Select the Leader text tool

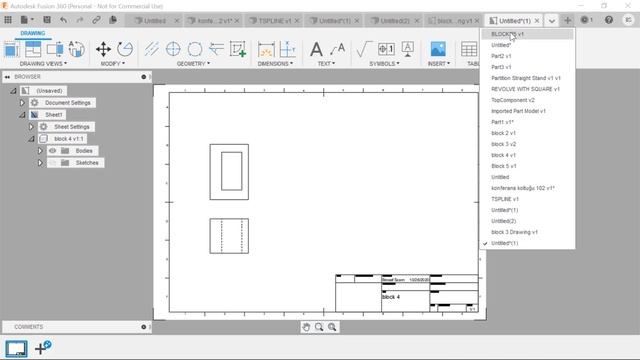338,49
